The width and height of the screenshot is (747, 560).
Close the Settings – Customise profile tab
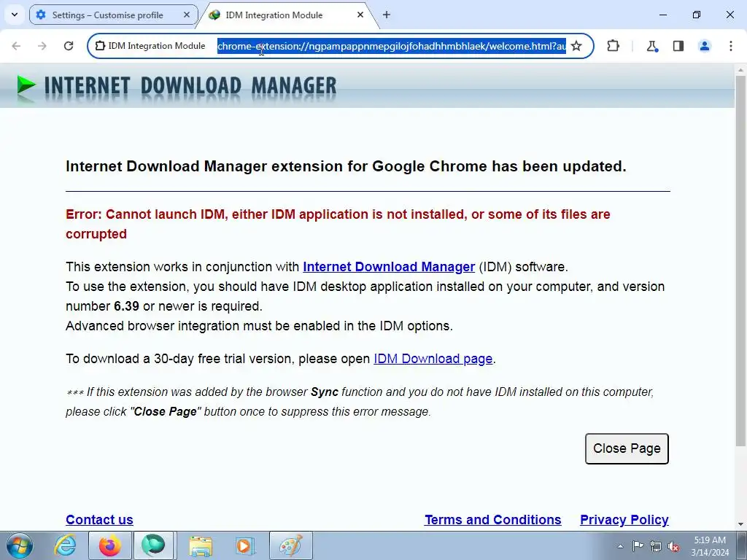[x=187, y=15]
